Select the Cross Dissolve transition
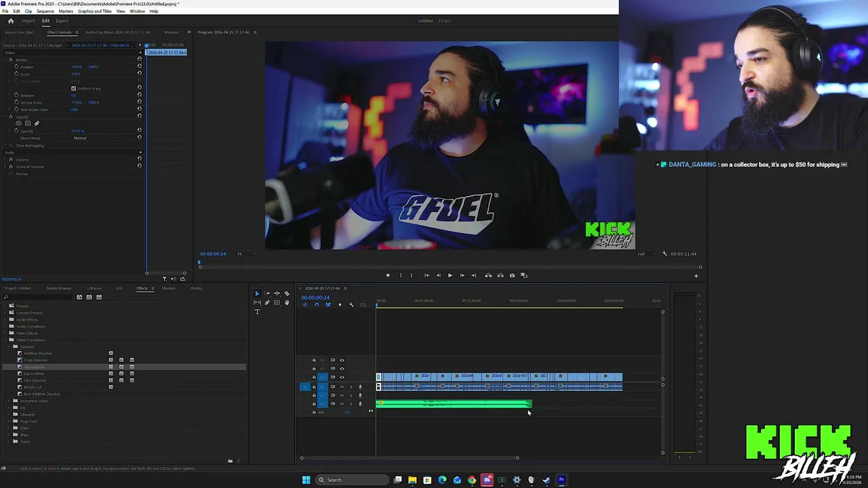This screenshot has width=868, height=488. (37, 360)
